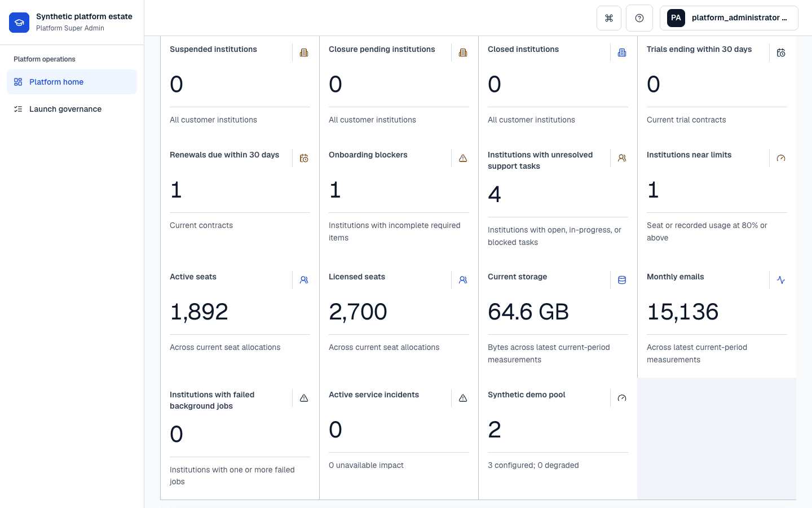Select the Suspended institutions card title
812x508 pixels.
(x=213, y=49)
